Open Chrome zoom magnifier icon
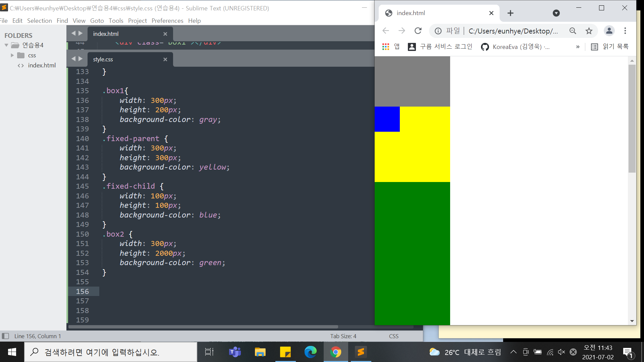Viewport: 644px width, 362px height. [573, 31]
